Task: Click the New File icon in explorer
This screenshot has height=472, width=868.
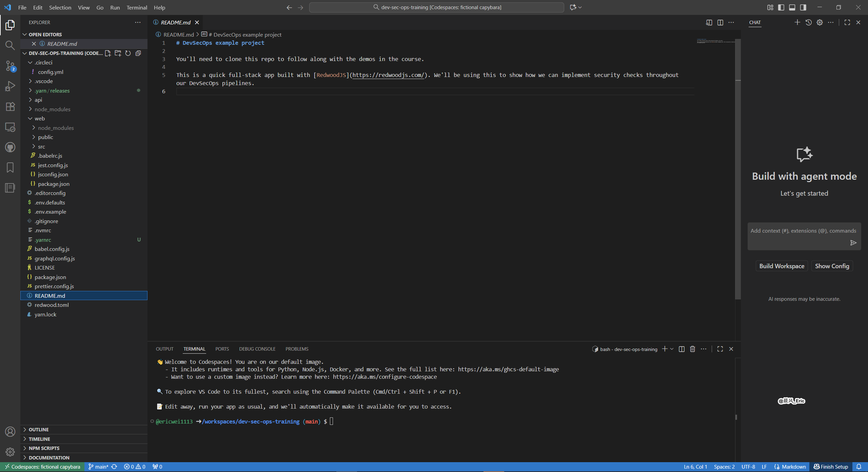Action: (108, 53)
